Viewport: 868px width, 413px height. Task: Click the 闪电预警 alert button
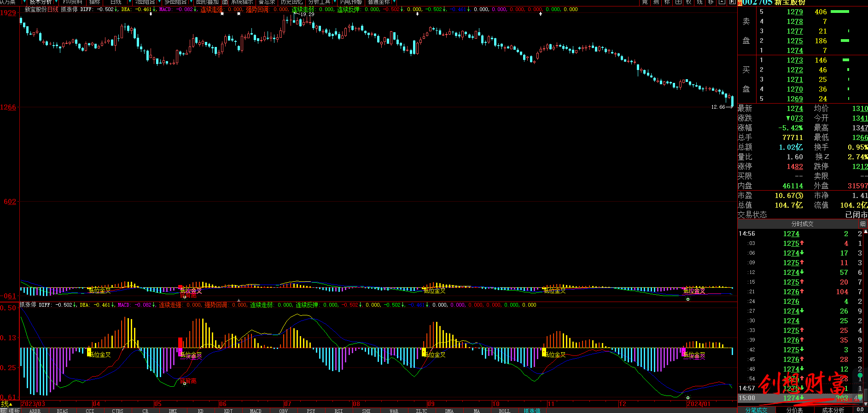coord(351,2)
